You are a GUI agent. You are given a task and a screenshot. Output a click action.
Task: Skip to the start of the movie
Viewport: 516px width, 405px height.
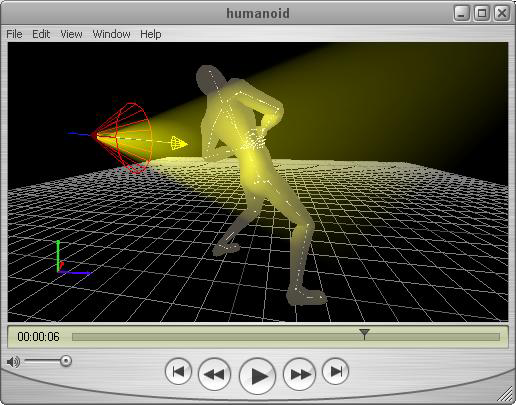[178, 371]
